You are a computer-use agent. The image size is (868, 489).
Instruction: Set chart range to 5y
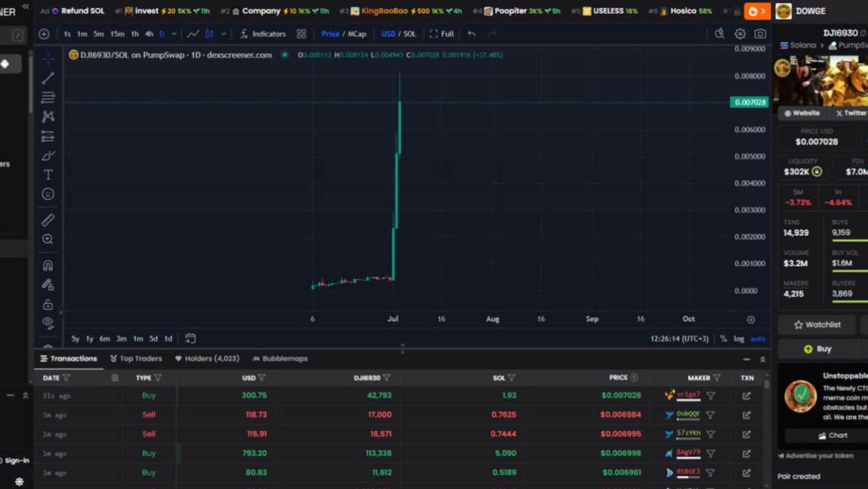tap(75, 339)
